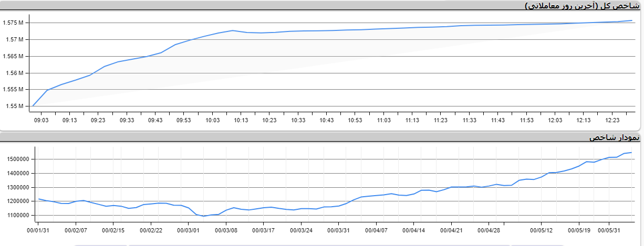Click the intraday line's starting point at 1.55 M
The height and width of the screenshot is (246, 644).
[33, 106]
